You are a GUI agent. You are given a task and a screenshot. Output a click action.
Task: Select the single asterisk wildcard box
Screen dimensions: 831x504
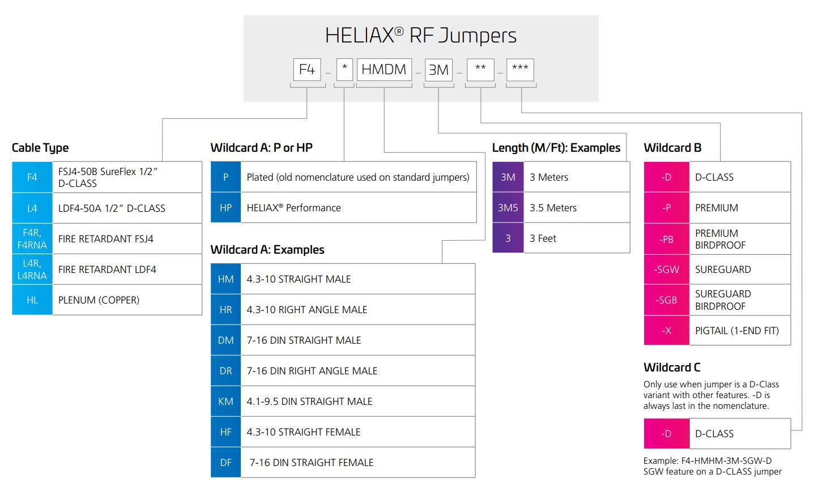pyautogui.click(x=344, y=70)
